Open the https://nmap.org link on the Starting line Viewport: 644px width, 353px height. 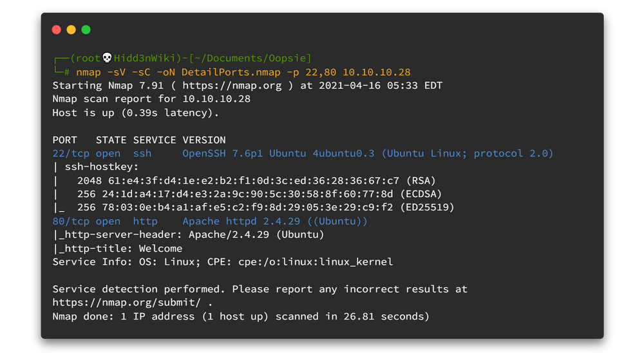point(232,86)
